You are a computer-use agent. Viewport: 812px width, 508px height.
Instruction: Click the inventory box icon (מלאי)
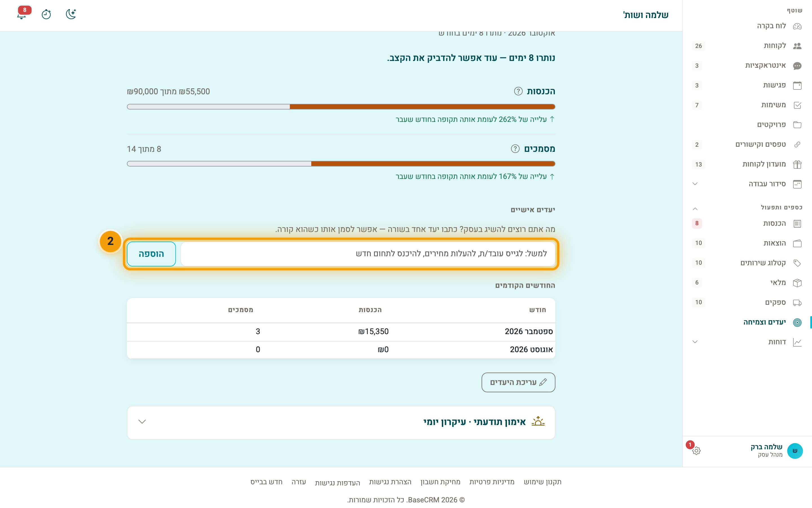pyautogui.click(x=797, y=283)
